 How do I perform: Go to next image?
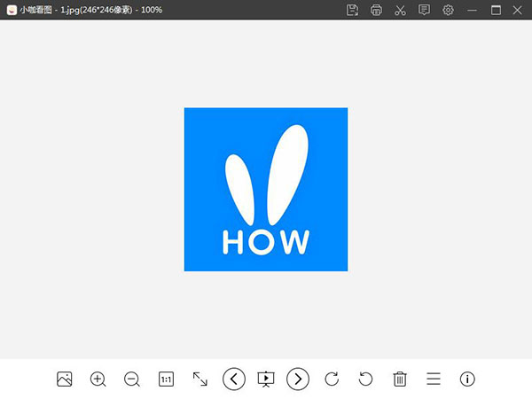click(x=298, y=379)
